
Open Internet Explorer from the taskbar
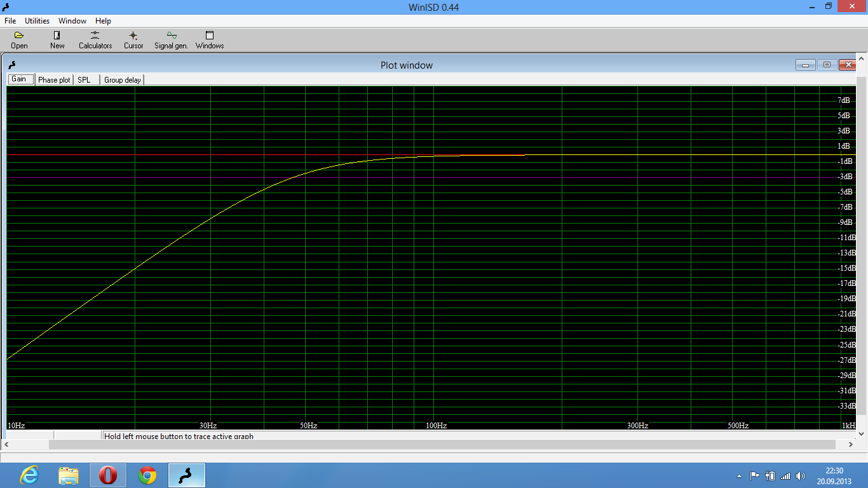click(29, 475)
